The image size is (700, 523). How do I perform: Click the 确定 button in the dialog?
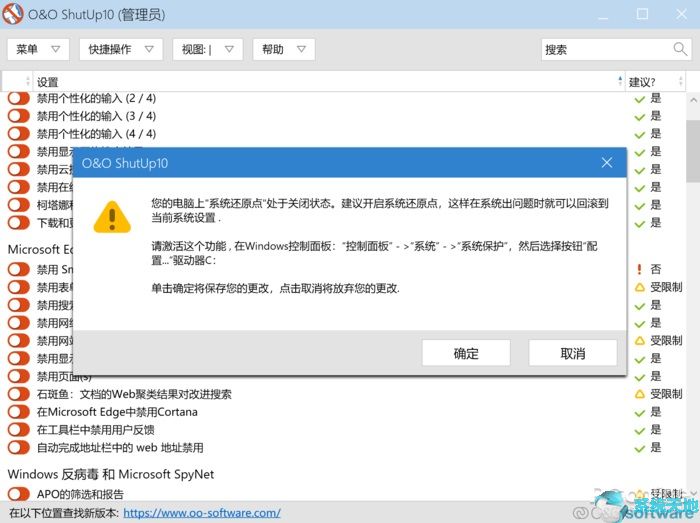tap(466, 353)
